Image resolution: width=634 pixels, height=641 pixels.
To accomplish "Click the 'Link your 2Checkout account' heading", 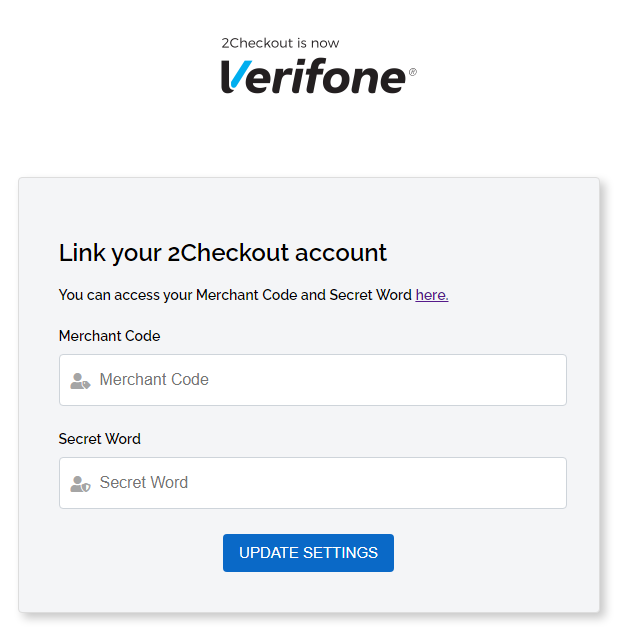I will 222,253.
